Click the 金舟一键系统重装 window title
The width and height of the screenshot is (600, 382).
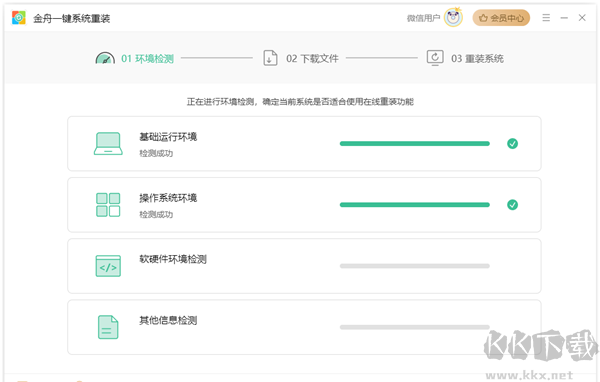(72, 18)
